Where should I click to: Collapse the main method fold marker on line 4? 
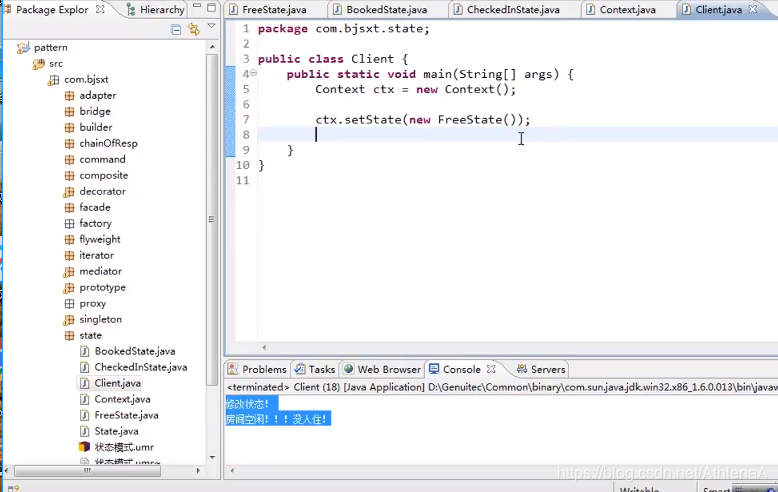point(254,73)
